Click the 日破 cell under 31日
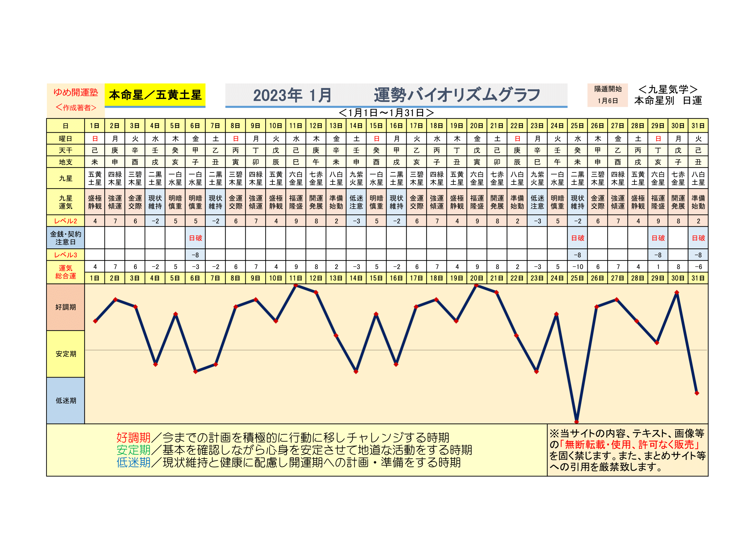 pos(698,238)
